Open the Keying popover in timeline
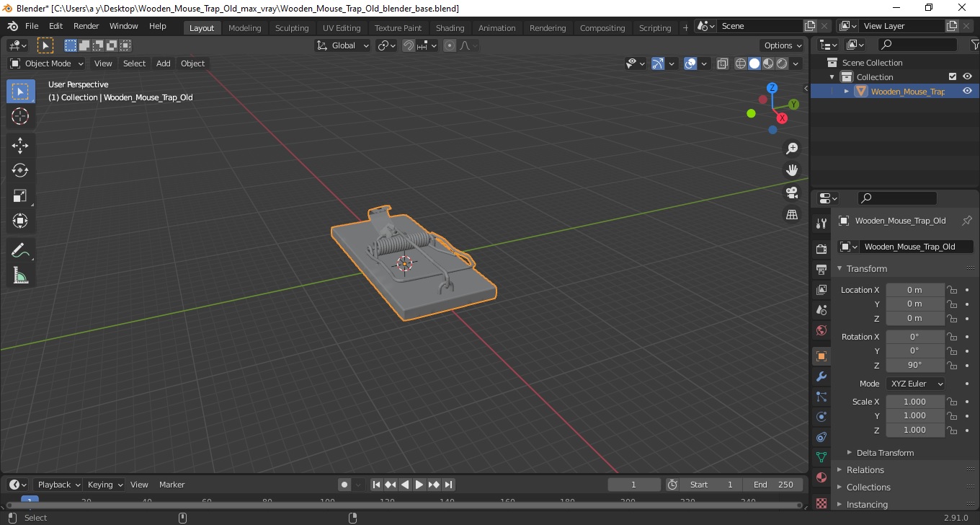The height and width of the screenshot is (525, 980). [x=105, y=485]
